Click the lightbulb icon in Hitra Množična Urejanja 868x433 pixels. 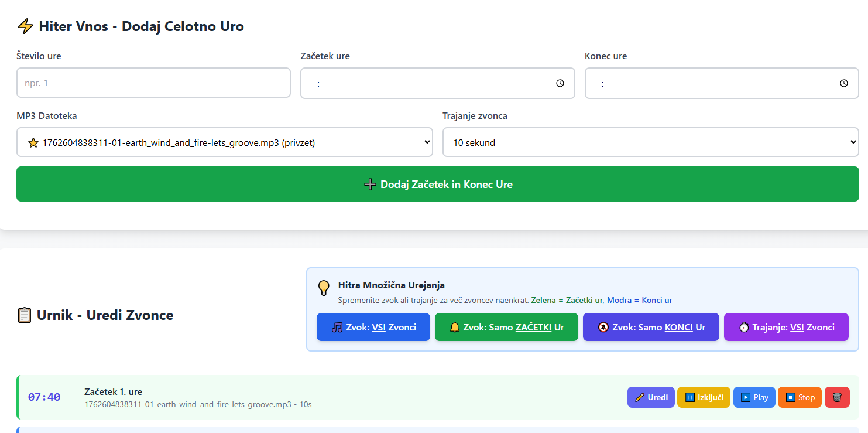point(324,288)
